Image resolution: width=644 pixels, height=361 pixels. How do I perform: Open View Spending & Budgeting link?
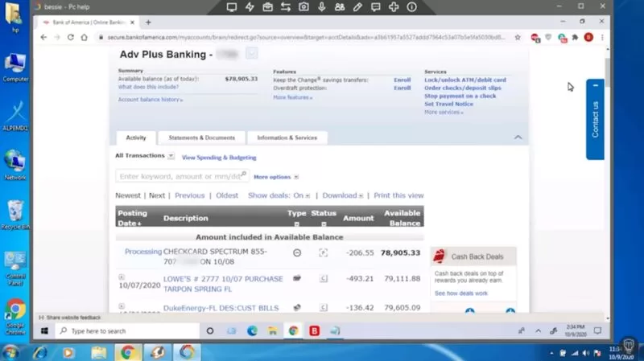pyautogui.click(x=219, y=158)
